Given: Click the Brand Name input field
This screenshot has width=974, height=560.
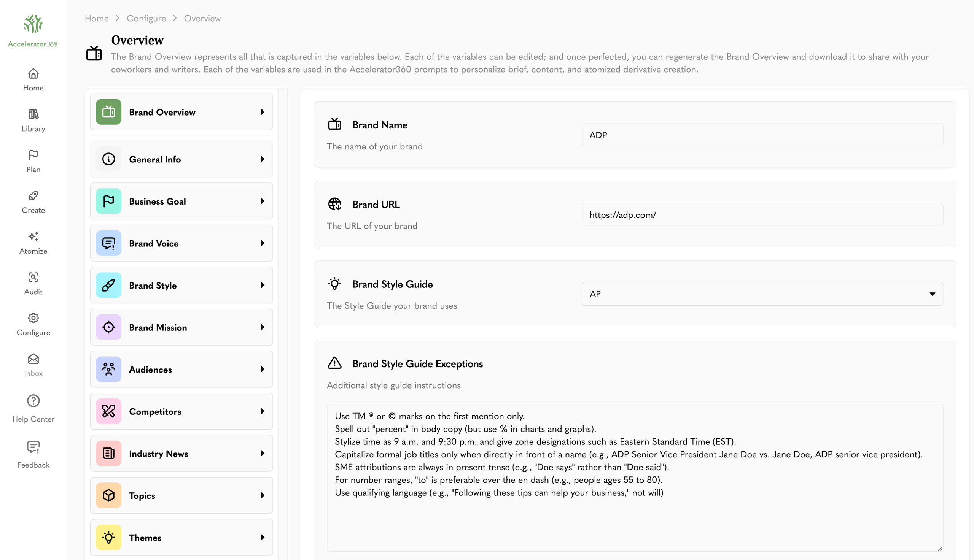Looking at the screenshot, I should (762, 135).
